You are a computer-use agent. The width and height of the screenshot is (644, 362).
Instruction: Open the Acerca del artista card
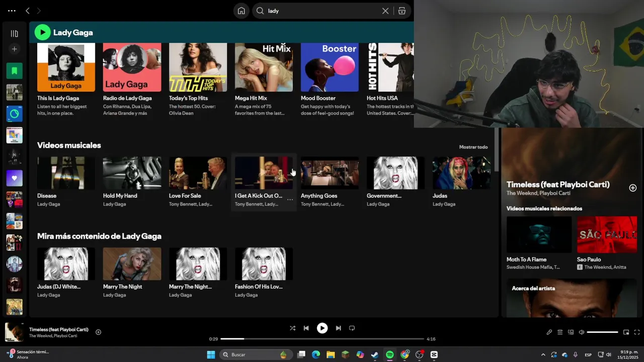(572, 298)
